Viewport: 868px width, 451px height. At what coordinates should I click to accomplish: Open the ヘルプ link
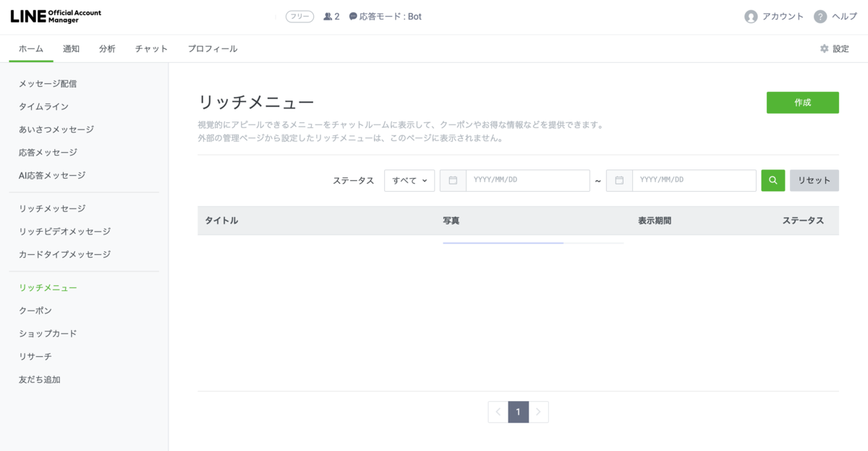[x=845, y=17]
